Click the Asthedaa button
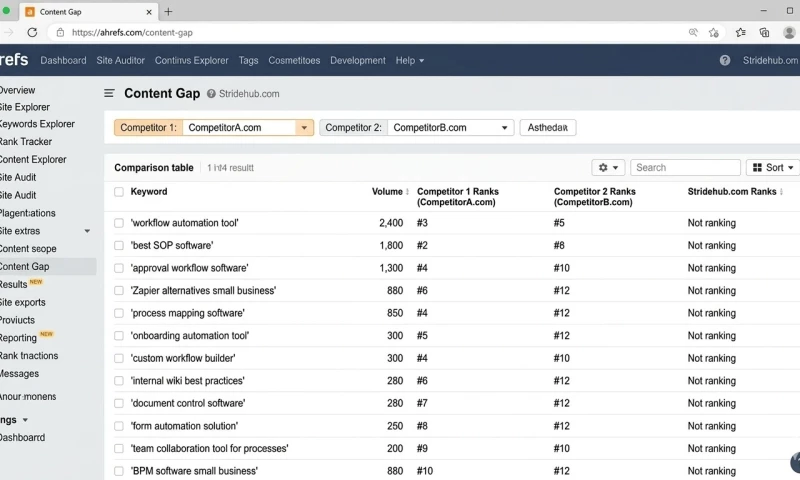 [x=547, y=128]
